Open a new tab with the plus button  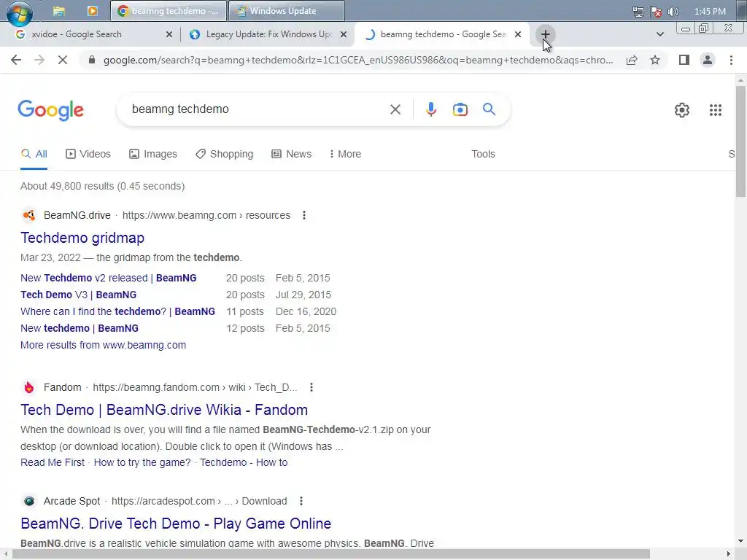coord(546,34)
